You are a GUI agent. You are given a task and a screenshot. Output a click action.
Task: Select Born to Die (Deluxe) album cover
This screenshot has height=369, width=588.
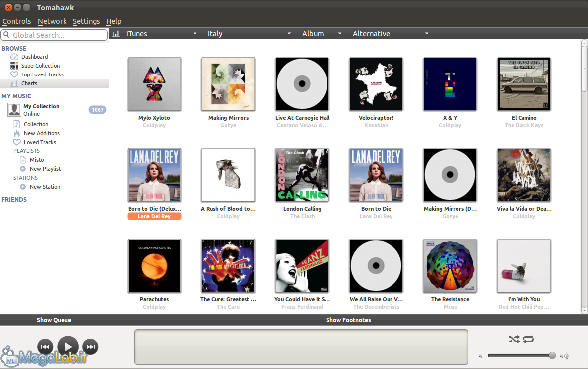[154, 175]
